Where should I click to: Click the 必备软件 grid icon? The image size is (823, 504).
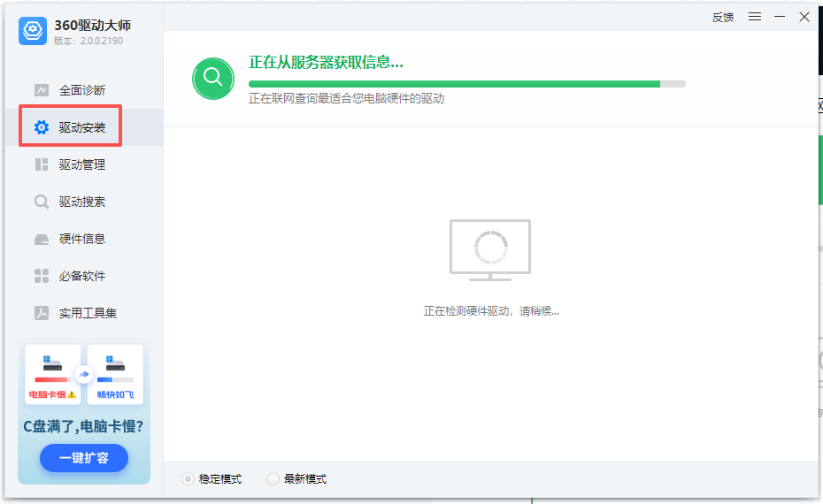[x=42, y=276]
